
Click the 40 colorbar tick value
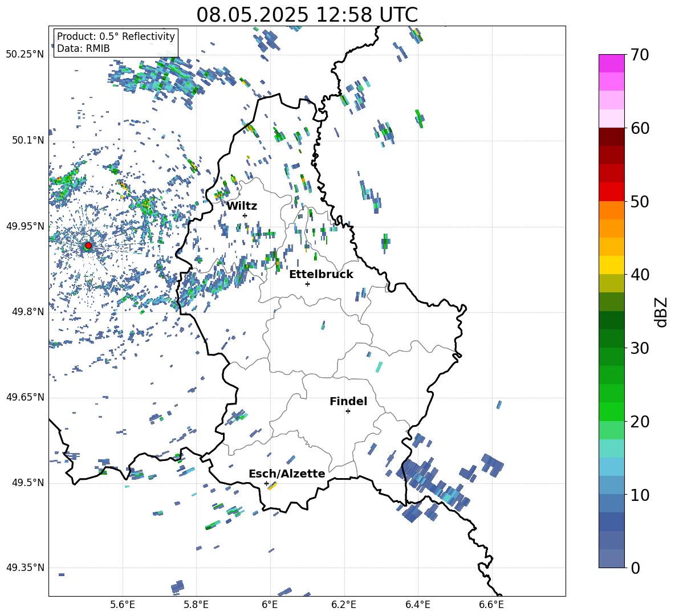click(x=640, y=275)
